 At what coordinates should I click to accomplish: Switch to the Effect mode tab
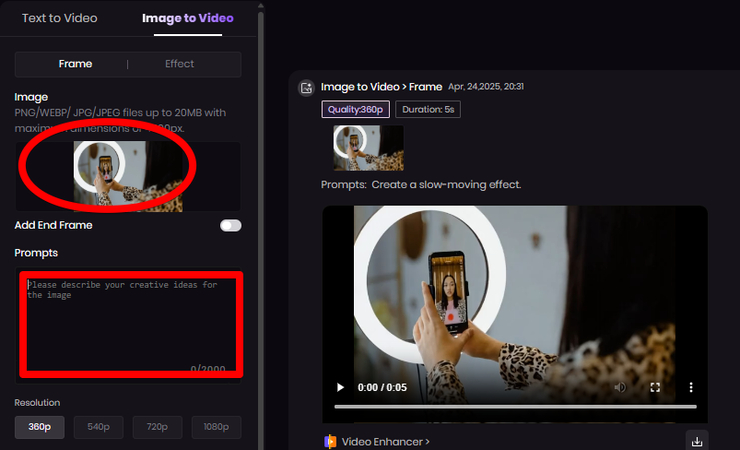(x=179, y=64)
